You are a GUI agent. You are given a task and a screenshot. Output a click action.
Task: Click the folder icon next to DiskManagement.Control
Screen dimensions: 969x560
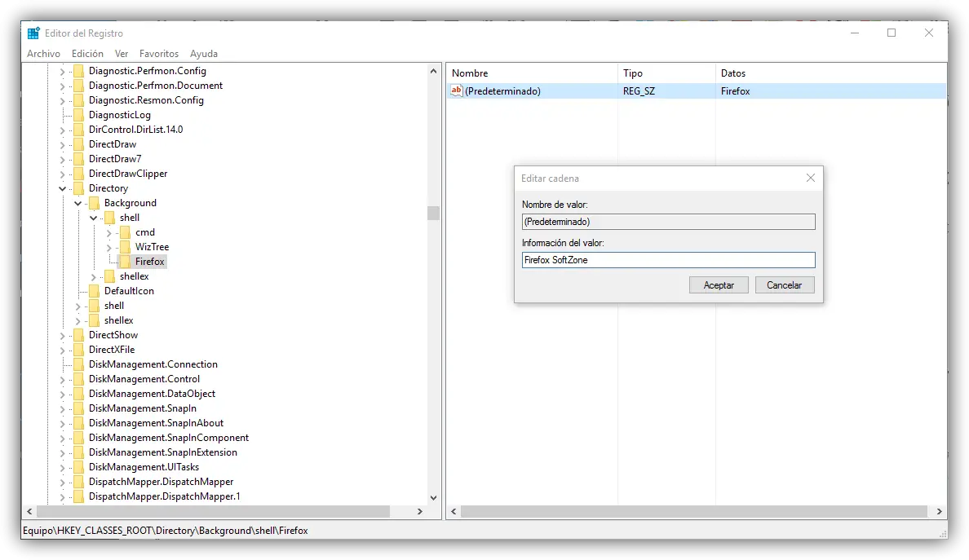[x=78, y=379]
